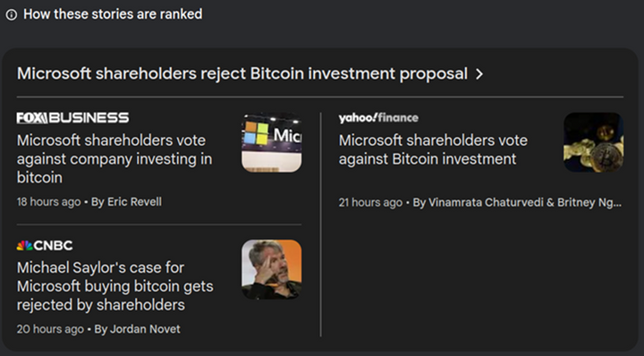
Task: Click 'By Eric Revell' byline
Action: pyautogui.click(x=126, y=202)
